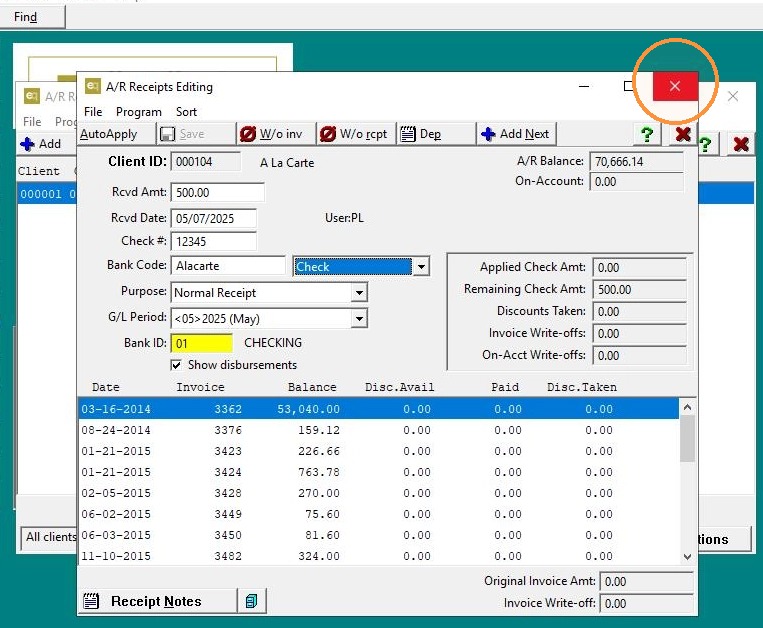Click the A/R Receipts Editing title icon

[92, 86]
